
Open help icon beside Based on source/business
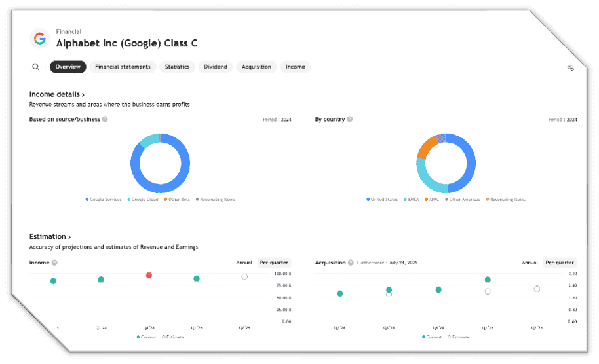point(105,119)
